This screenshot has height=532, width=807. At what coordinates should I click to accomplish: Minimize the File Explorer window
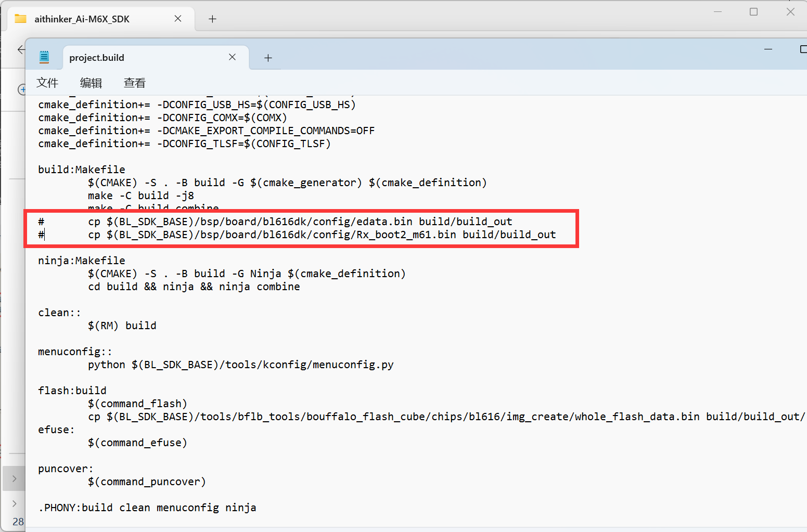718,11
